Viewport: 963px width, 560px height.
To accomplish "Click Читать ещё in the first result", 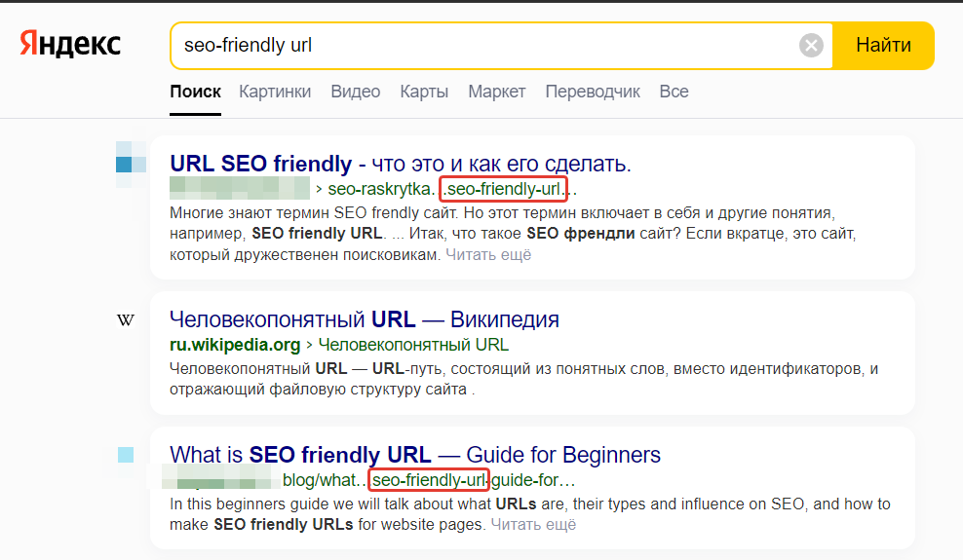I will [x=488, y=254].
